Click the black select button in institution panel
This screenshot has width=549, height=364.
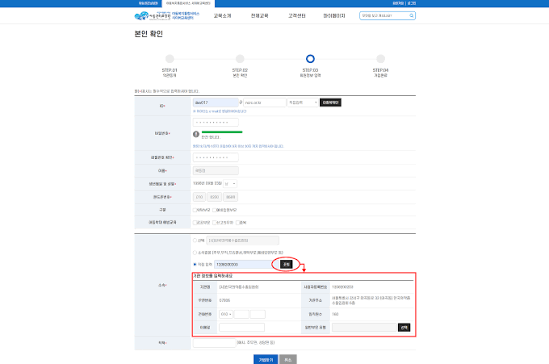(x=404, y=328)
